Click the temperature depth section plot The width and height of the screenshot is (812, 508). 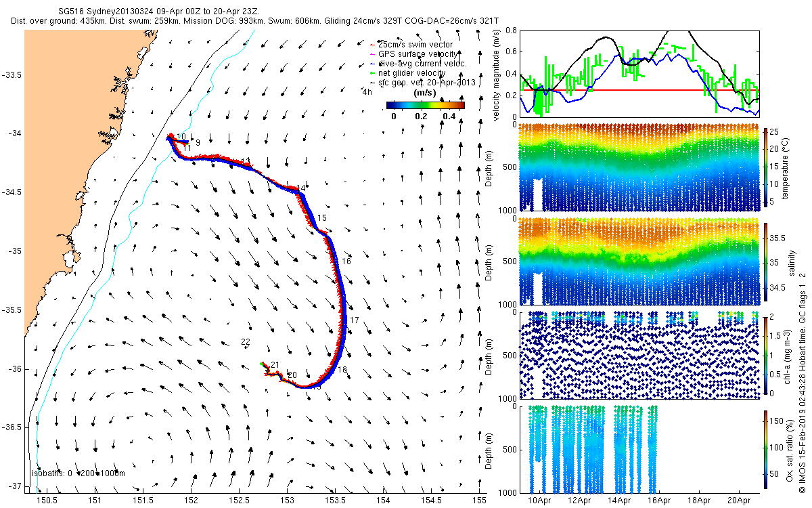(639, 167)
